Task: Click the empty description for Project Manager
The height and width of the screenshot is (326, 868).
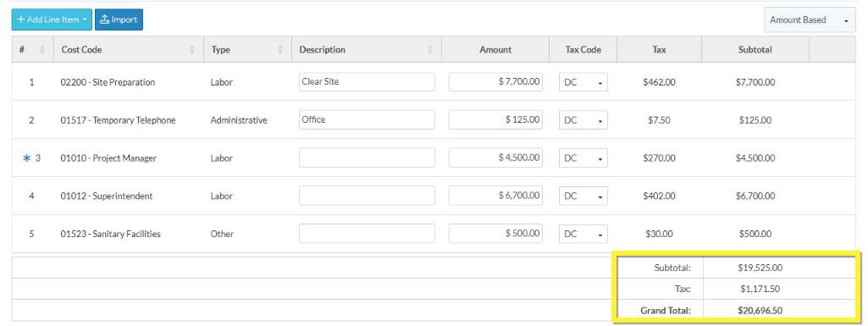Action: [x=367, y=157]
